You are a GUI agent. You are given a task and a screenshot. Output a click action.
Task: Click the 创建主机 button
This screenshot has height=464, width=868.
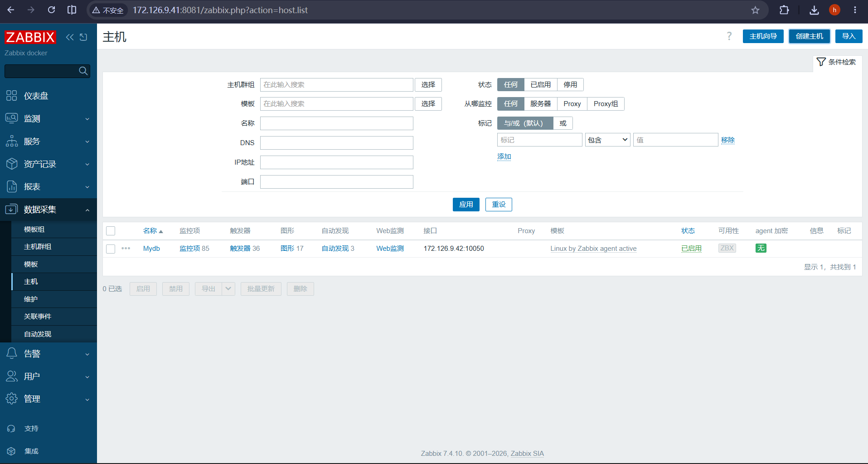(809, 36)
